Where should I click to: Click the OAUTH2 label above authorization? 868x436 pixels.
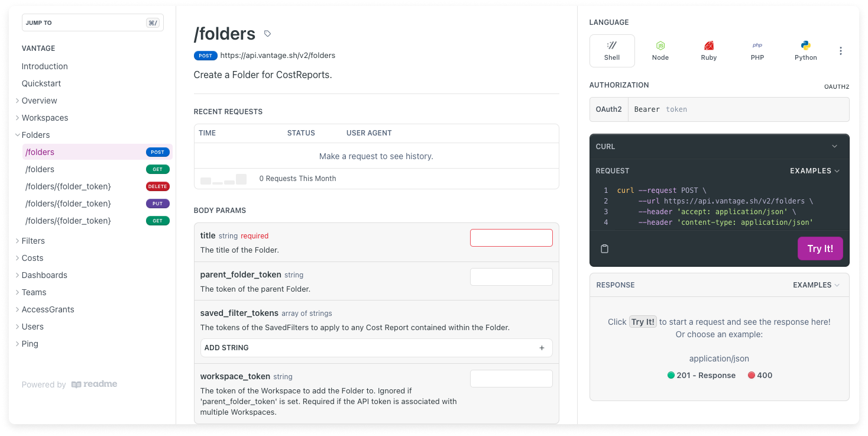click(x=837, y=87)
